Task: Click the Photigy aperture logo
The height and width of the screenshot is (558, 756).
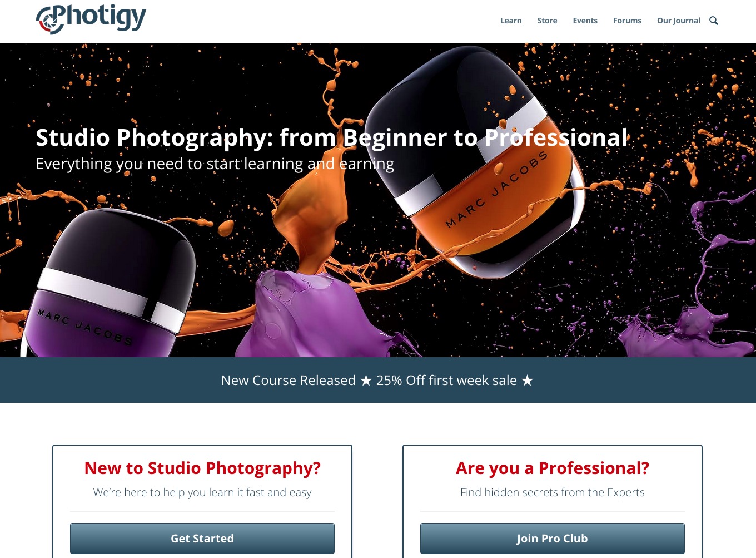Action: tap(91, 19)
